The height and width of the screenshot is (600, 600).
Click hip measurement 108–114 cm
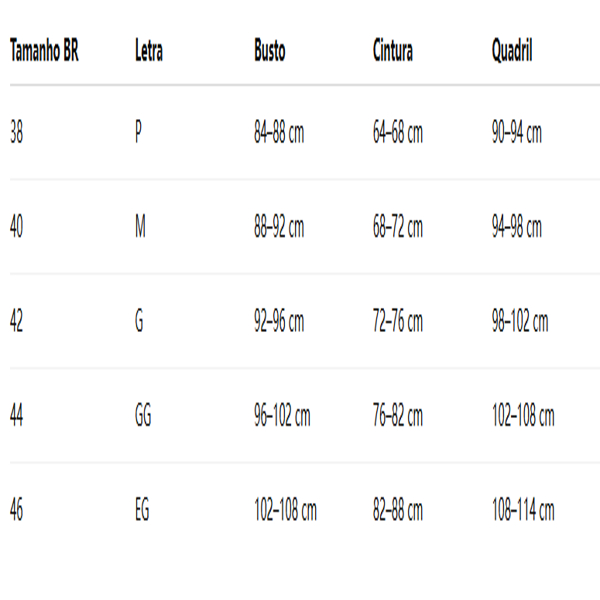[523, 510]
